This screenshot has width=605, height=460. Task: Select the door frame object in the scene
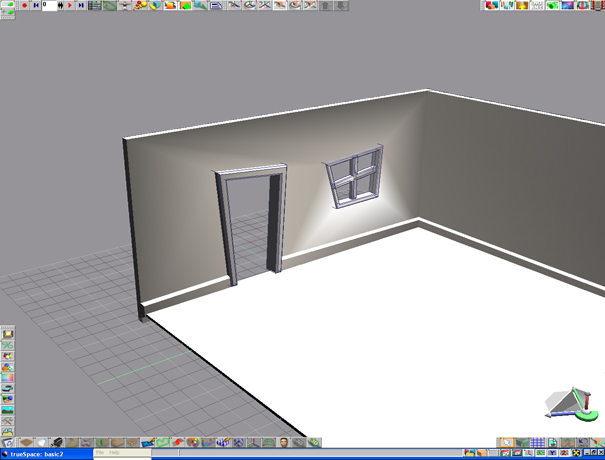(228, 225)
